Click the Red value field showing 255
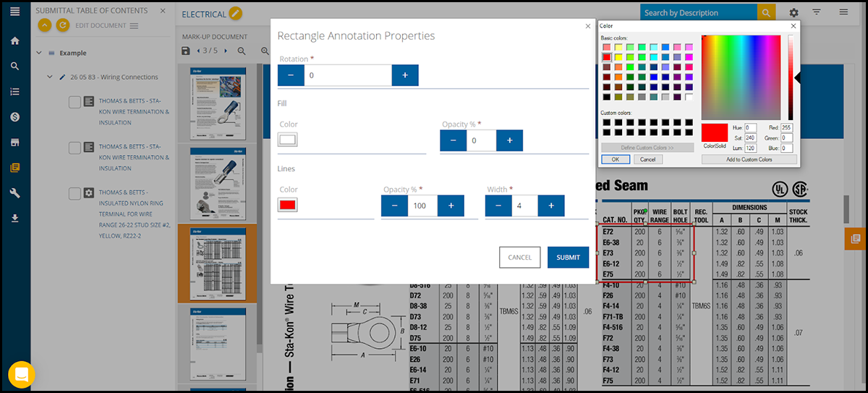This screenshot has height=393, width=868. 787,127
